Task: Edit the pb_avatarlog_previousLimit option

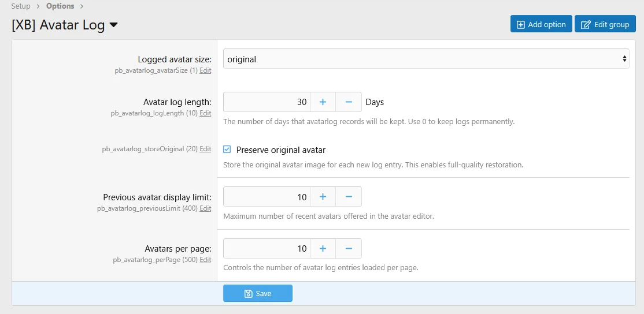Action: click(x=205, y=208)
